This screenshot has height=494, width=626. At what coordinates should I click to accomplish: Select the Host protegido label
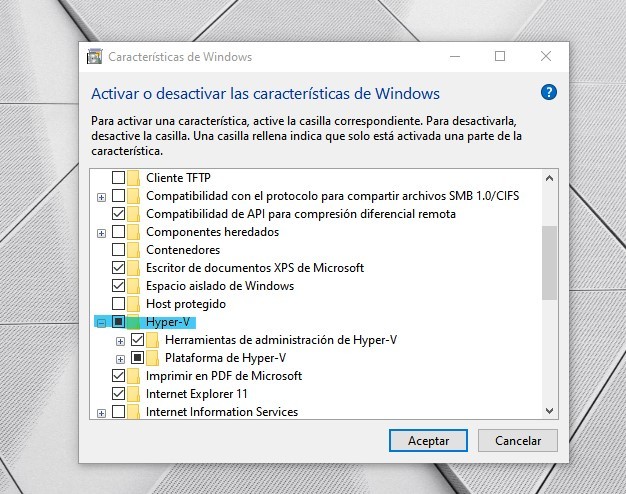[186, 304]
